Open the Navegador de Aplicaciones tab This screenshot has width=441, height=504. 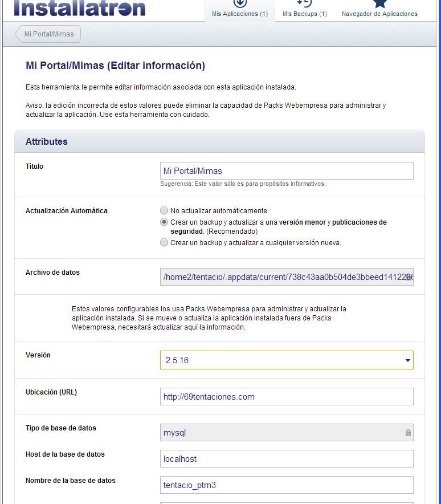(x=379, y=10)
